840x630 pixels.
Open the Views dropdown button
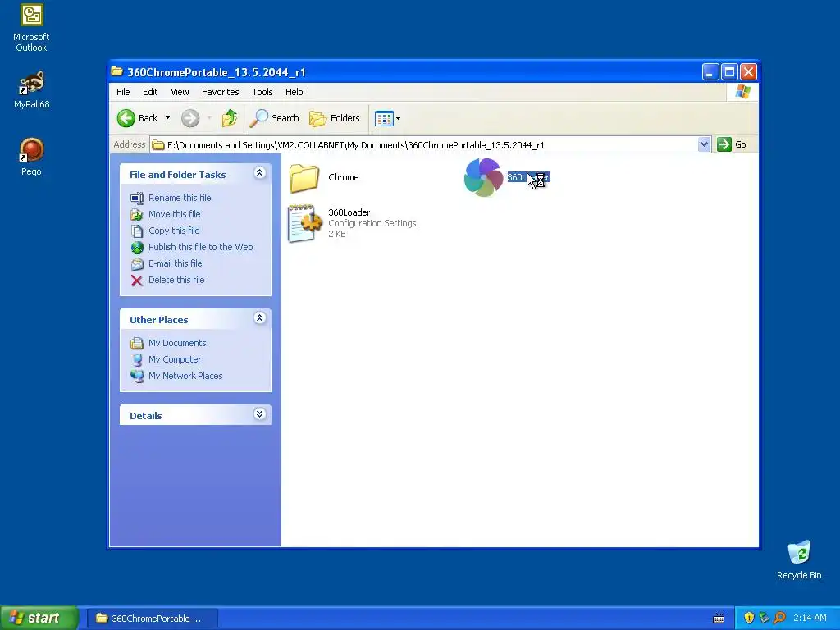click(387, 118)
